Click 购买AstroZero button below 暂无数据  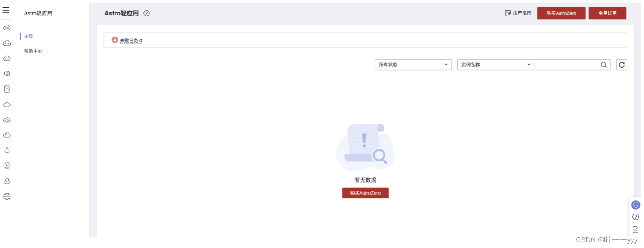pos(365,193)
